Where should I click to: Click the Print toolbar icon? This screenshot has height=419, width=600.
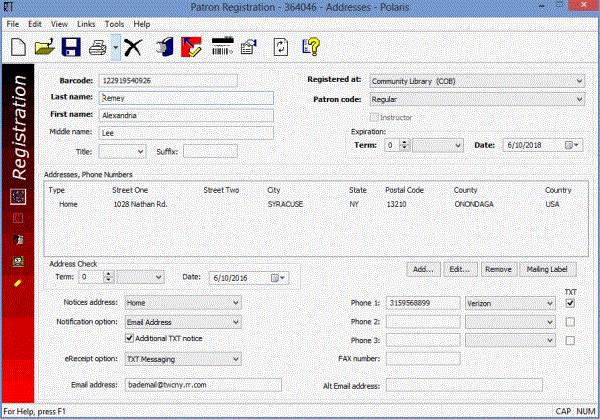click(99, 46)
